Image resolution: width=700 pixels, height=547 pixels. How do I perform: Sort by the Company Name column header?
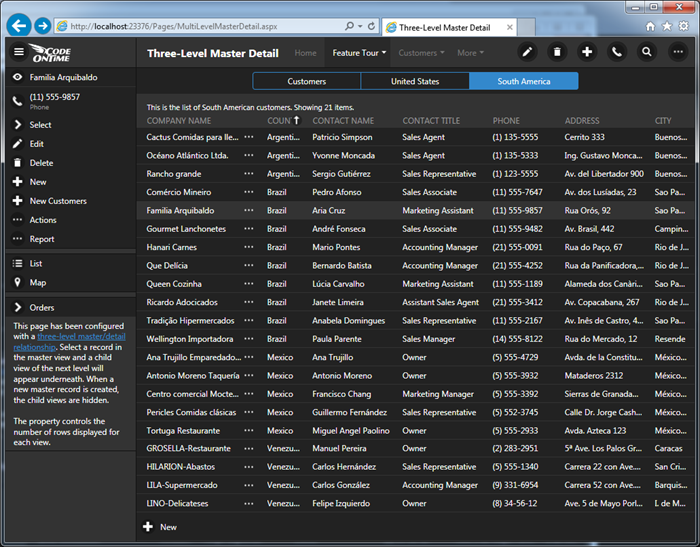tap(179, 121)
